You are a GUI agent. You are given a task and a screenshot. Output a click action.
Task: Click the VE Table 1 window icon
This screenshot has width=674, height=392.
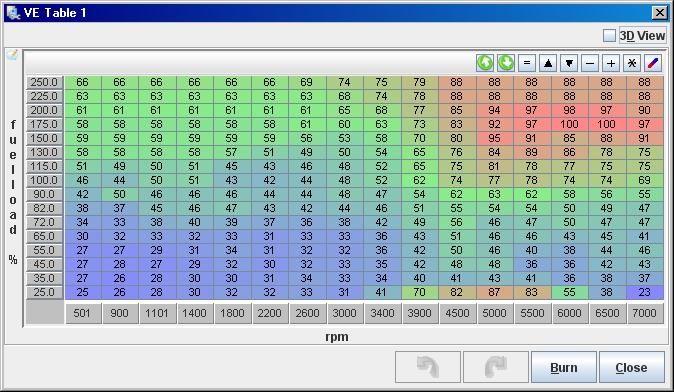tap(13, 13)
